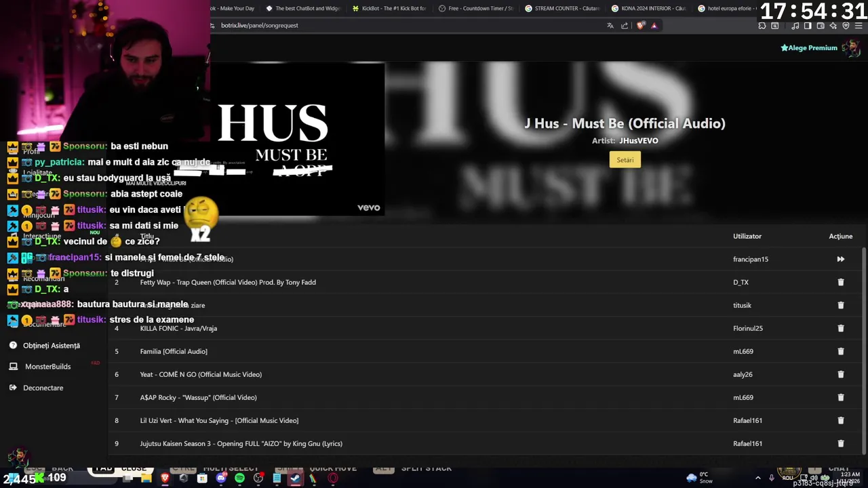The width and height of the screenshot is (868, 488).
Task: Click the translate page icon in the address bar
Action: click(x=610, y=26)
